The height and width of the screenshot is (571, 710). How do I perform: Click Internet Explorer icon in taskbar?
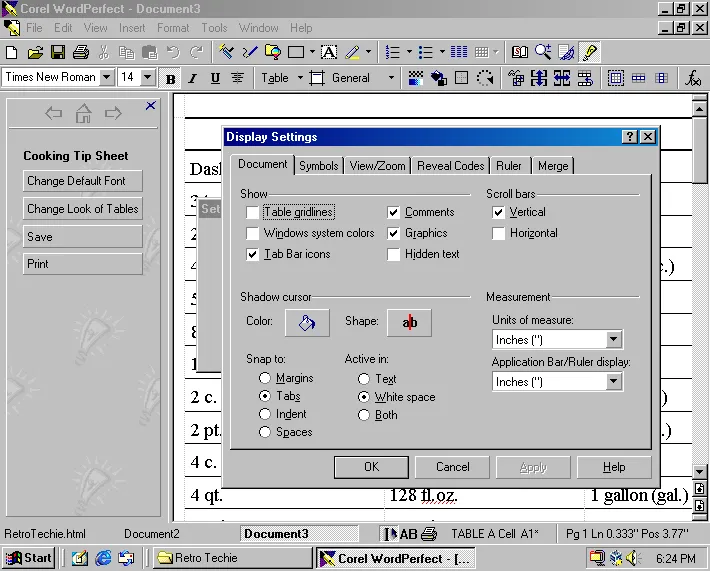coord(103,558)
